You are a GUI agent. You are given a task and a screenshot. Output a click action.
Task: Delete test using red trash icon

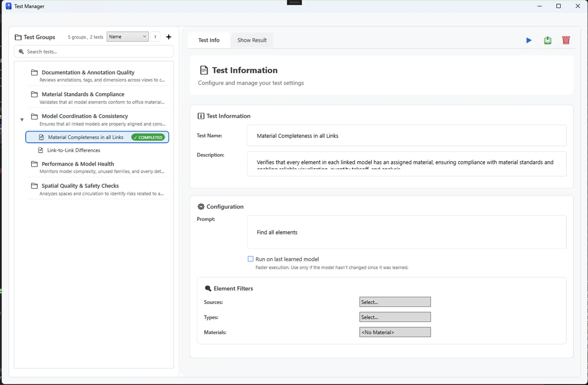click(566, 40)
